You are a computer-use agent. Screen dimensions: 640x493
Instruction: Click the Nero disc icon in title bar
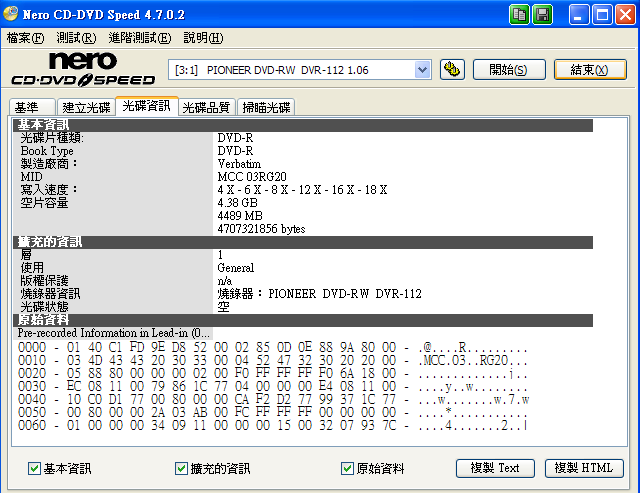(10, 14)
